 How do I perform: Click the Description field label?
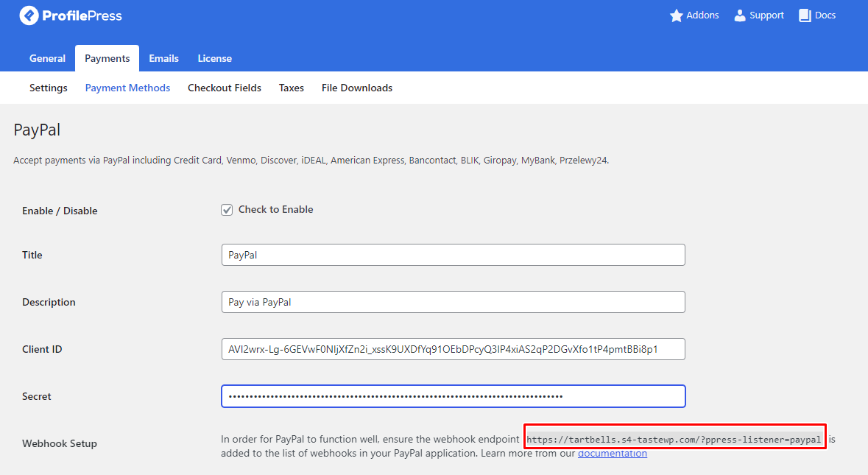[x=49, y=302]
